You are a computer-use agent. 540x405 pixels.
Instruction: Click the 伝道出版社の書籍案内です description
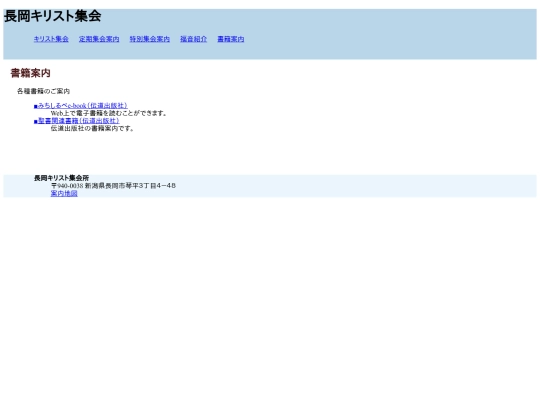[x=92, y=128]
